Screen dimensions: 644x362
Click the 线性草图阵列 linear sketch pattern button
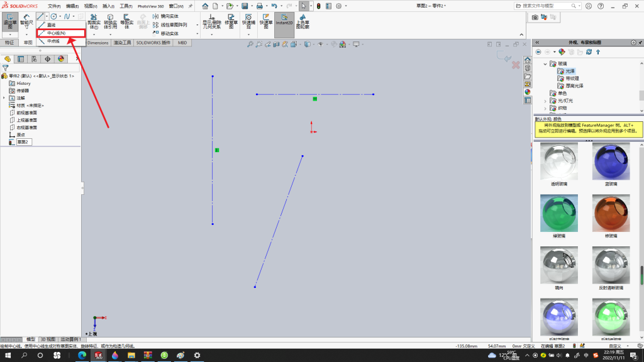pos(170,25)
